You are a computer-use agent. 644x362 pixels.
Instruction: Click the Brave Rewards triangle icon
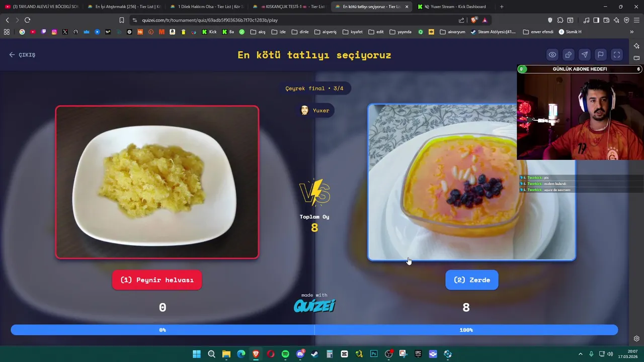485,20
